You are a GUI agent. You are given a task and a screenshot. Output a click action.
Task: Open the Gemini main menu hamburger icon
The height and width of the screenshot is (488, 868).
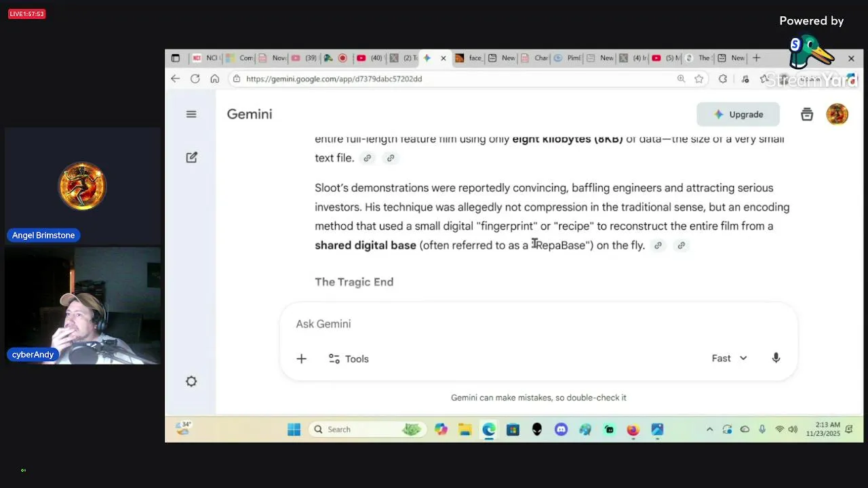coord(191,114)
